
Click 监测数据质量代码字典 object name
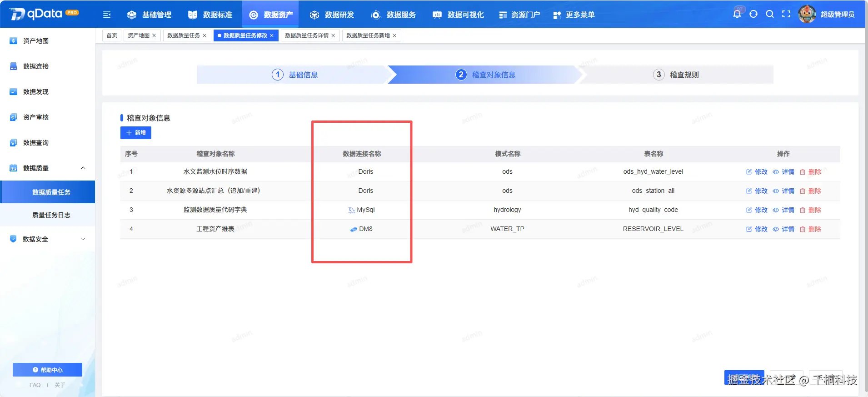(215, 210)
